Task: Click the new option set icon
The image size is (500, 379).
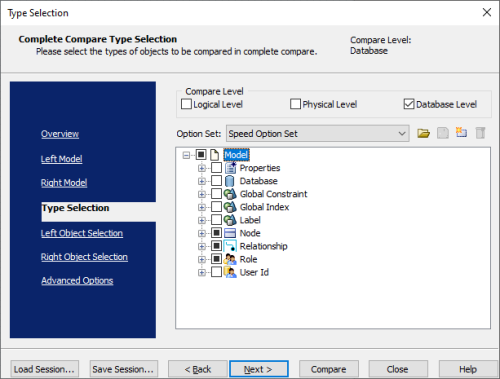Action: (x=461, y=133)
